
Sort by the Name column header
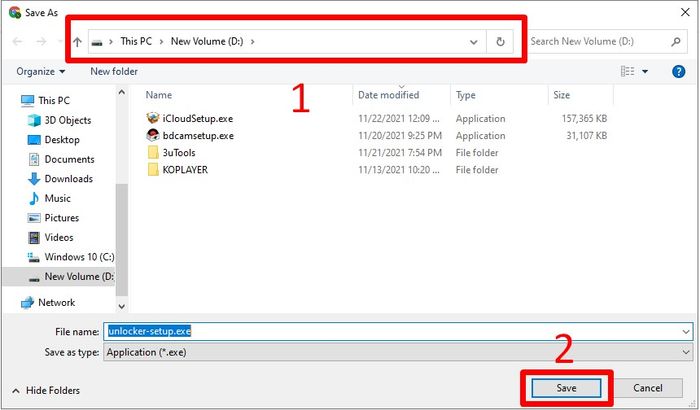(158, 95)
